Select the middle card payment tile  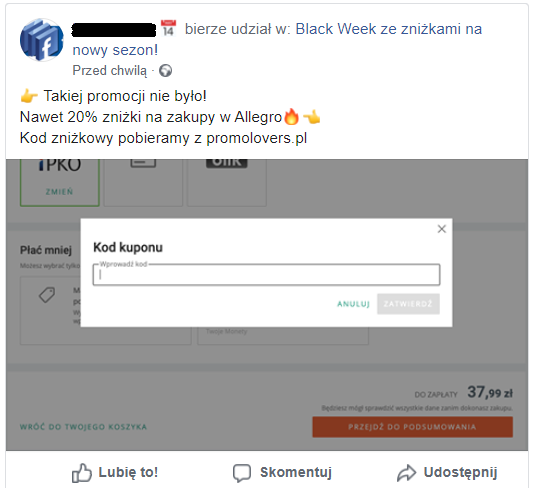[x=143, y=182]
